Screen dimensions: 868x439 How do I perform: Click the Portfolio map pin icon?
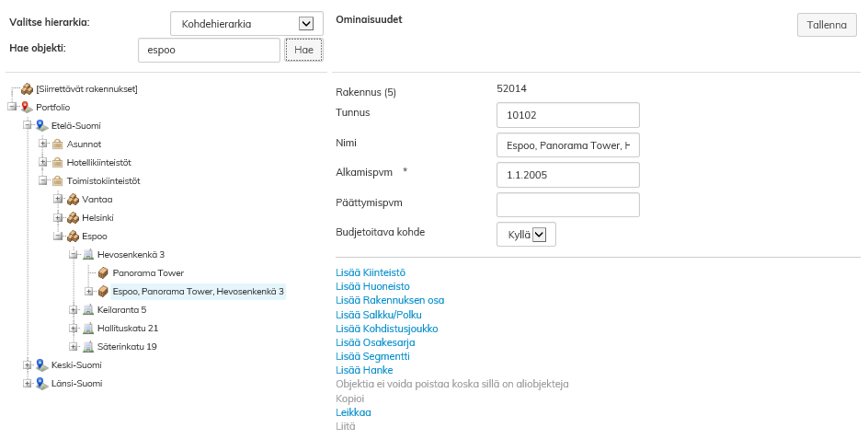[27, 108]
